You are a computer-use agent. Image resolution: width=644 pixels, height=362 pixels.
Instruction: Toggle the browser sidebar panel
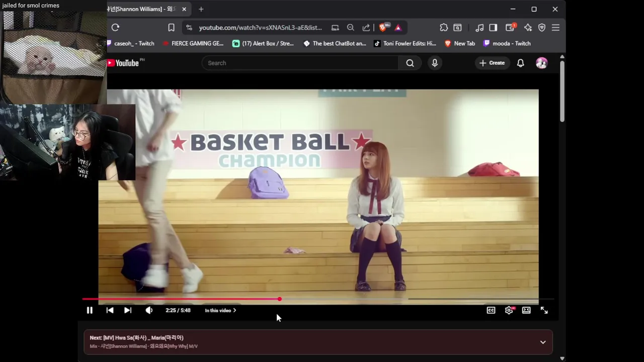[494, 28]
